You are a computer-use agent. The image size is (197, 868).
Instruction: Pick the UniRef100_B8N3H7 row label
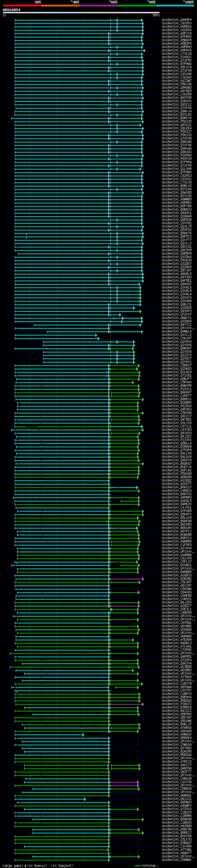click(x=177, y=349)
